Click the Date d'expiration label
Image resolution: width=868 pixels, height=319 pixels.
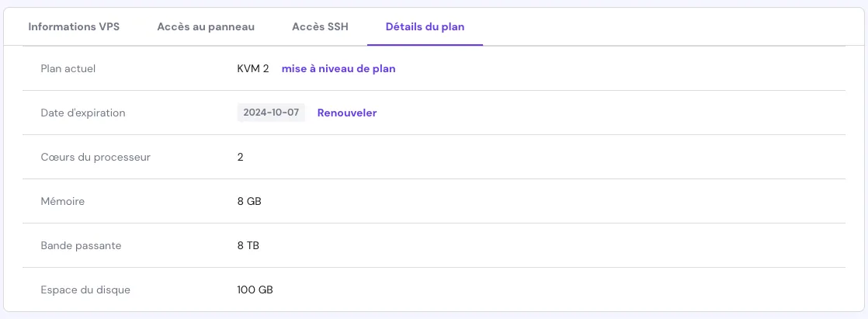click(83, 113)
